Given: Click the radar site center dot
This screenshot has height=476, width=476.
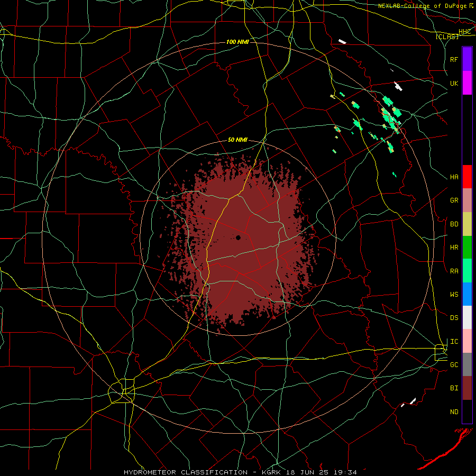Looking at the screenshot, I should tap(239, 237).
